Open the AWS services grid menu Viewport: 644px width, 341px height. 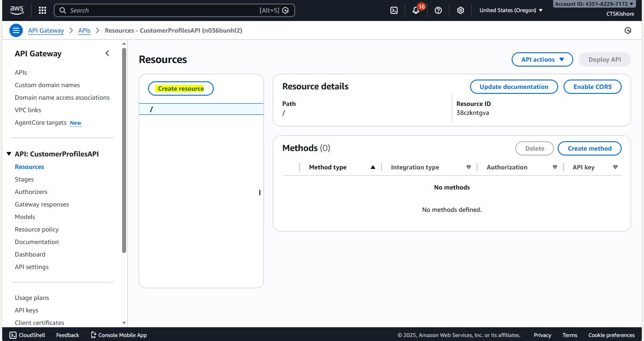tap(42, 10)
